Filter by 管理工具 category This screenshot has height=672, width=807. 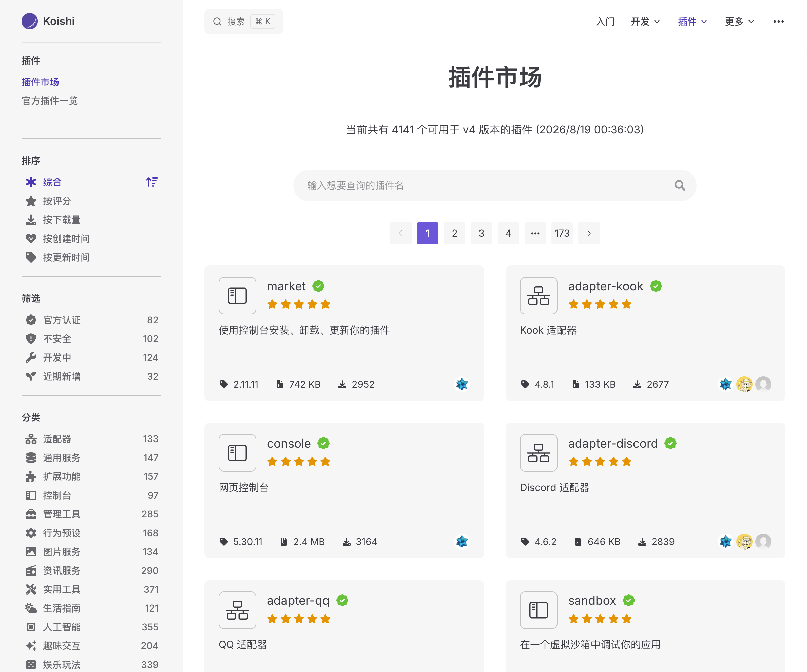point(91,514)
